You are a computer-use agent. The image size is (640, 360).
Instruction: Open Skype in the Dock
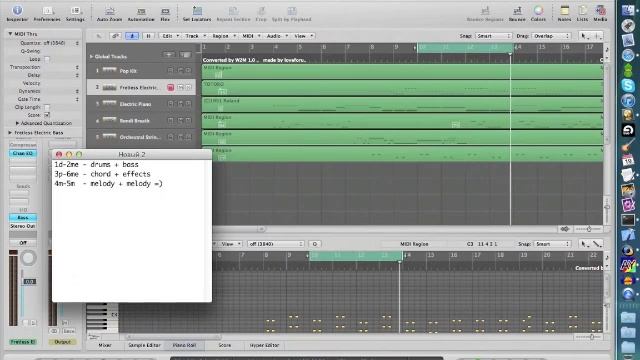628,85
